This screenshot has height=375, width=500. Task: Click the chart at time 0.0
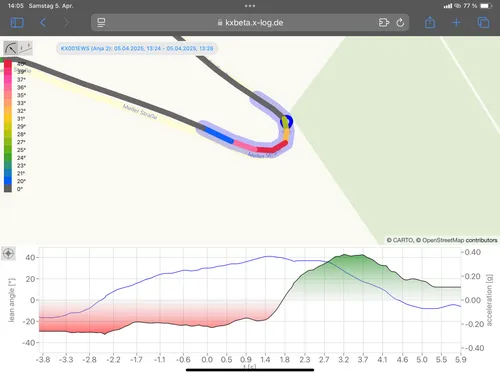tap(207, 300)
